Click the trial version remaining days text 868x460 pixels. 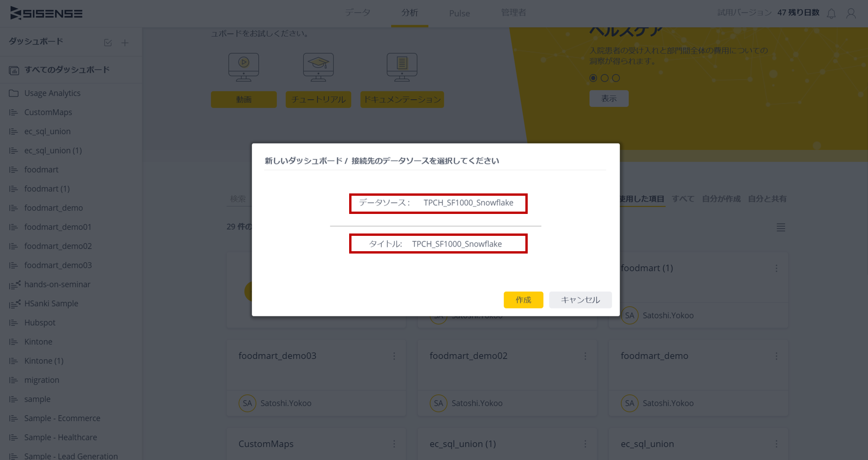pos(768,13)
